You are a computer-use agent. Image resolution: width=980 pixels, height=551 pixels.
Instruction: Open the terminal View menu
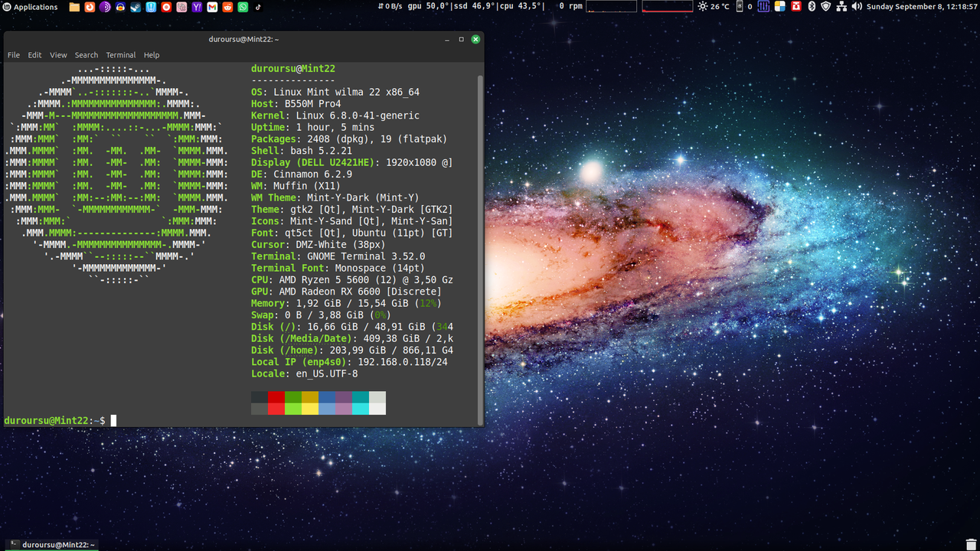[59, 55]
